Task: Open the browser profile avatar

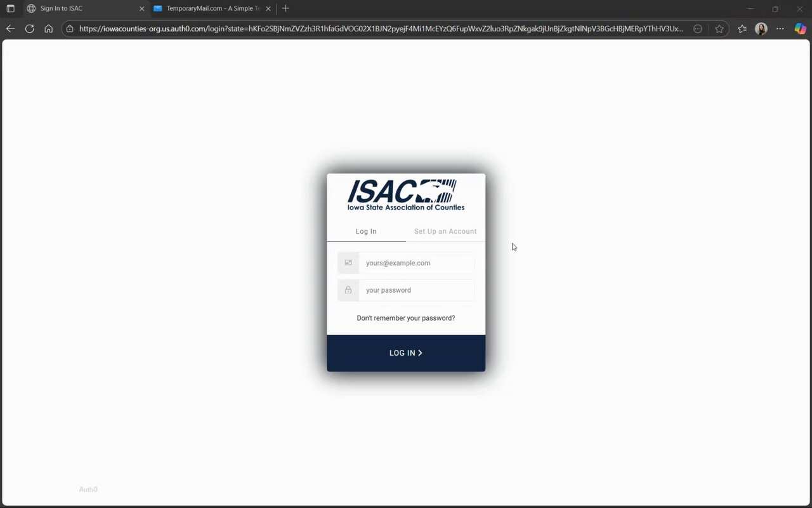Action: click(x=761, y=29)
